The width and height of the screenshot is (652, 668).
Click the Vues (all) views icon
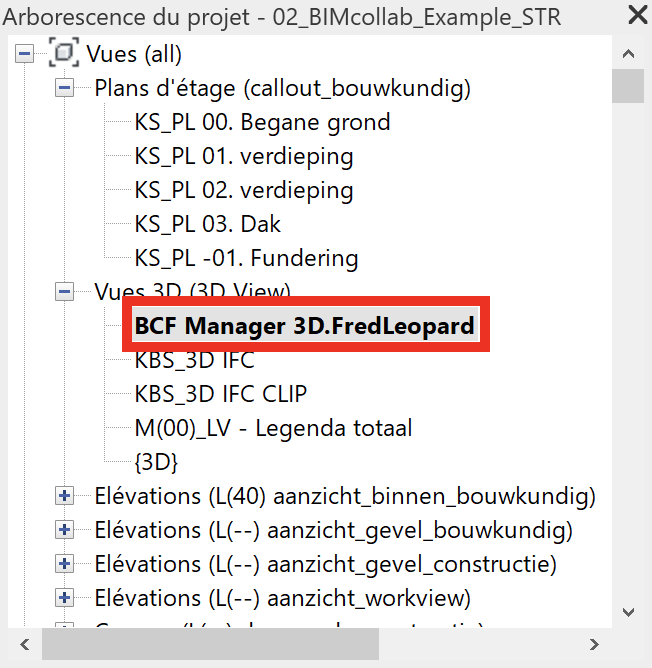coord(64,52)
